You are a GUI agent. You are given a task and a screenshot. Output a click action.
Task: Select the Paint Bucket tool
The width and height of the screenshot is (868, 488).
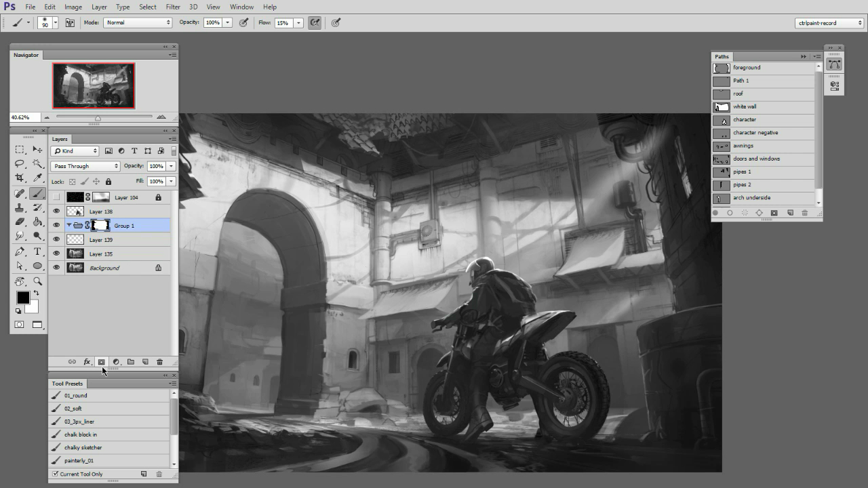[38, 222]
